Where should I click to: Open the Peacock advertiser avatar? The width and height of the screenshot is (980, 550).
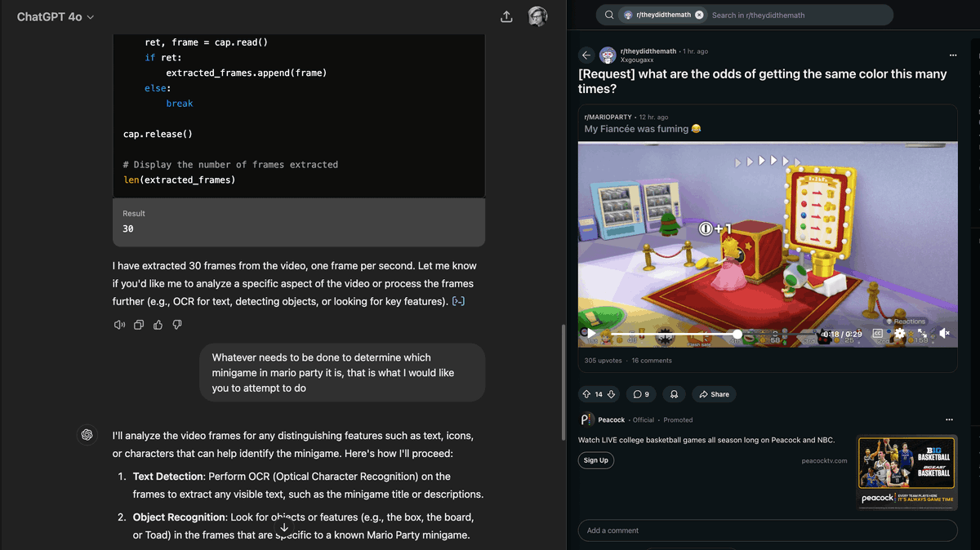tap(586, 419)
